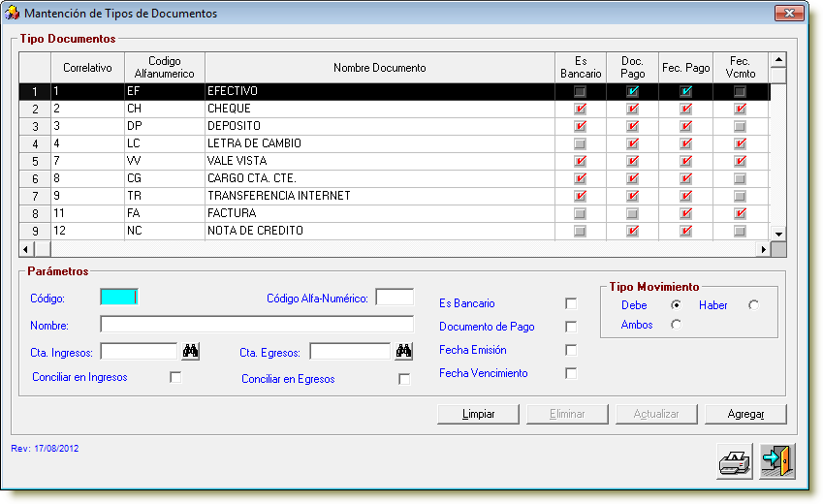Toggle Fec. Vcmto checkbox for FACTURA row
This screenshot has width=823, height=504.
tap(740, 213)
